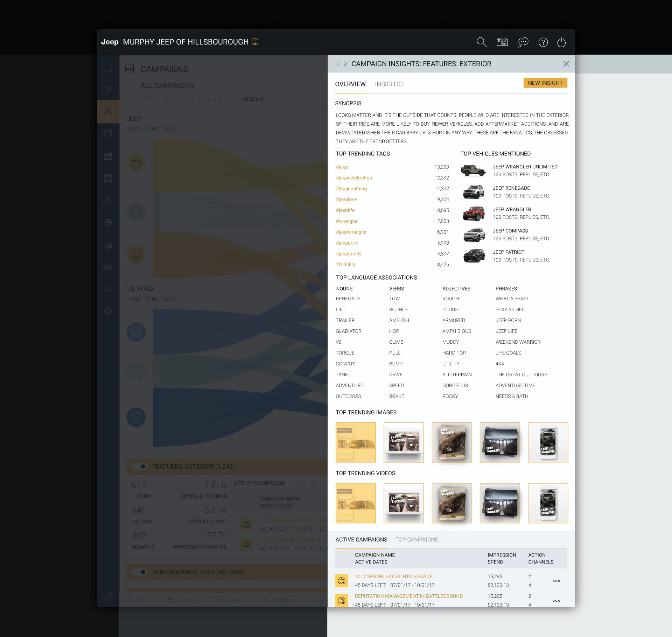Open the Insight tab under All Campaigns
The image size is (672, 637).
click(x=253, y=99)
